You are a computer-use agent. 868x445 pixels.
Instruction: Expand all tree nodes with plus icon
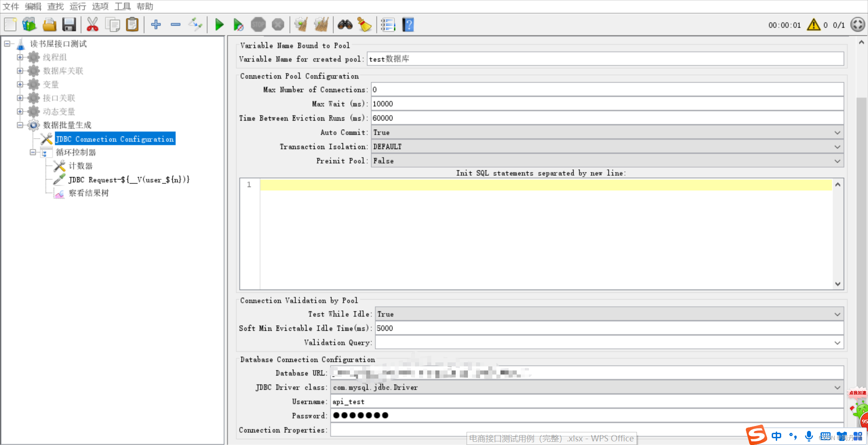[156, 24]
